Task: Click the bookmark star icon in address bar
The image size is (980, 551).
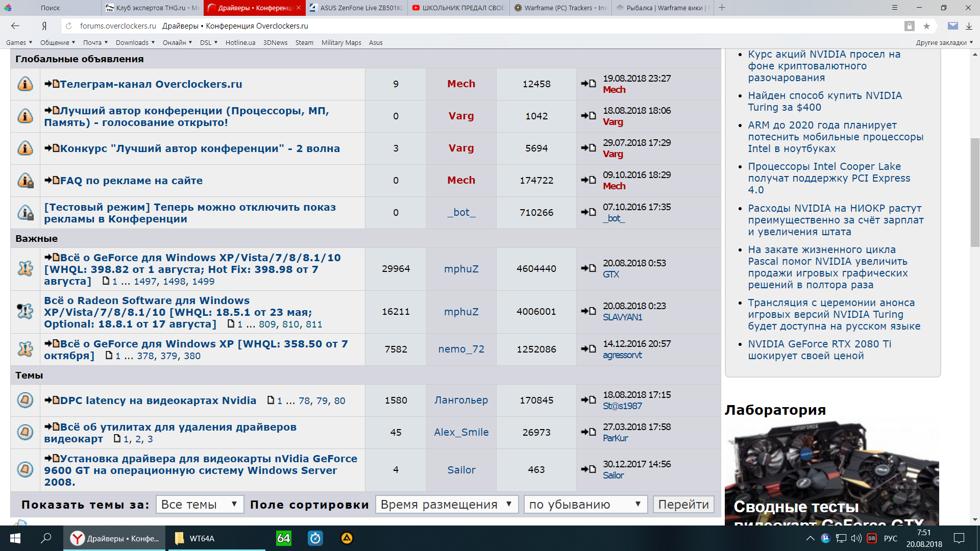Action: coord(926,26)
